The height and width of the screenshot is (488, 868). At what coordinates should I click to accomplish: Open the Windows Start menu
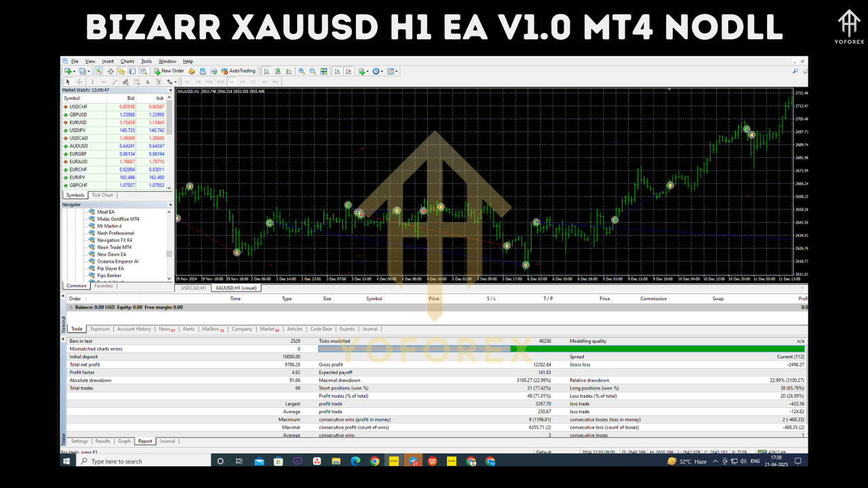point(66,461)
